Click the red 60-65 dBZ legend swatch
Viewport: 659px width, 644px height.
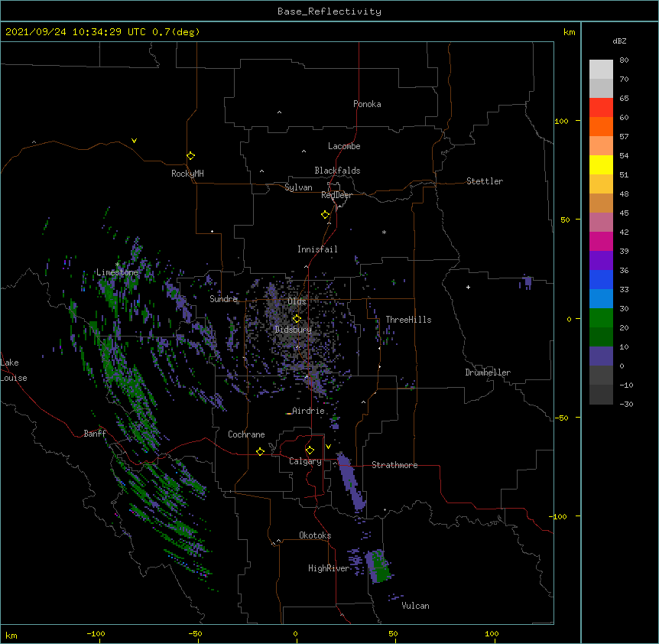(x=601, y=108)
